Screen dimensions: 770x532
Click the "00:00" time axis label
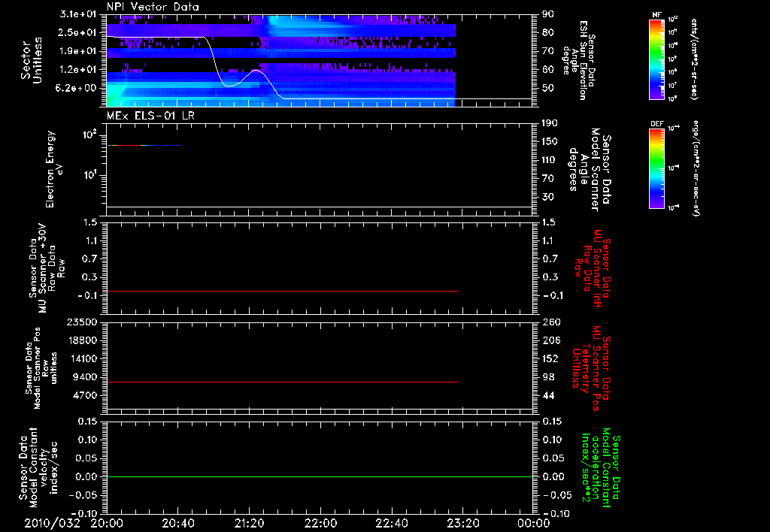click(534, 523)
